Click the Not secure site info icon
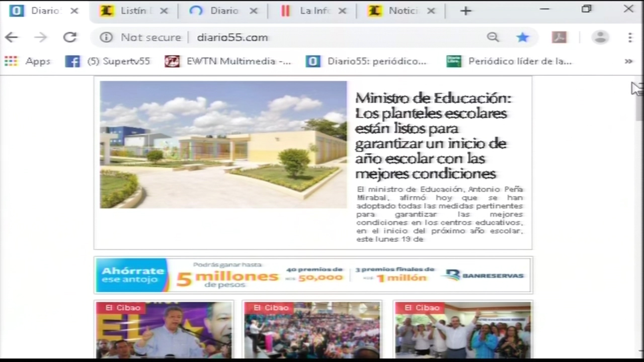Screen dimensions: 644x362 106,37
